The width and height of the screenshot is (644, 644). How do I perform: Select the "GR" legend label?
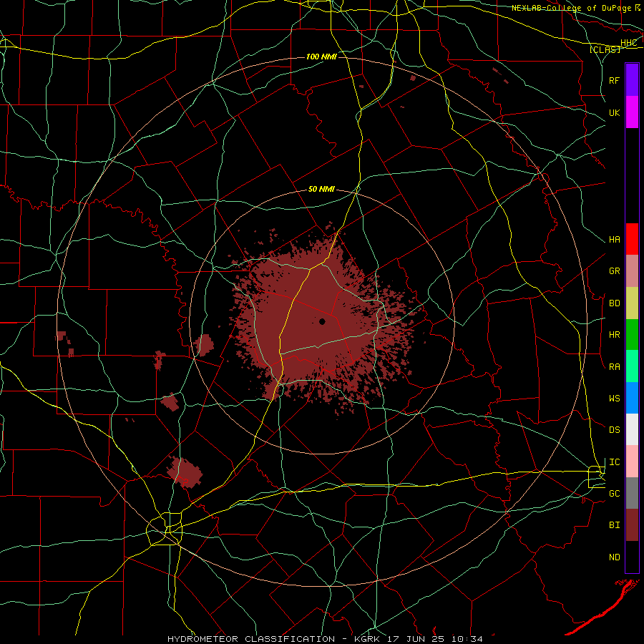614,271
